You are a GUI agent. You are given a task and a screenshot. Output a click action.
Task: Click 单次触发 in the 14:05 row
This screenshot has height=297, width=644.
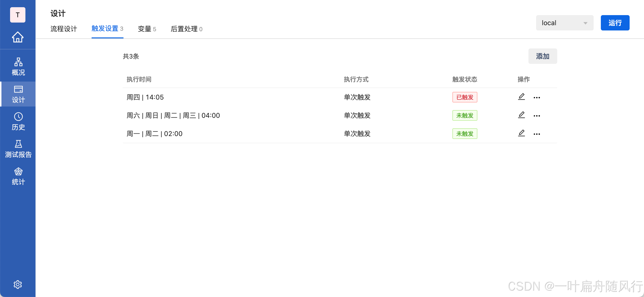point(357,97)
